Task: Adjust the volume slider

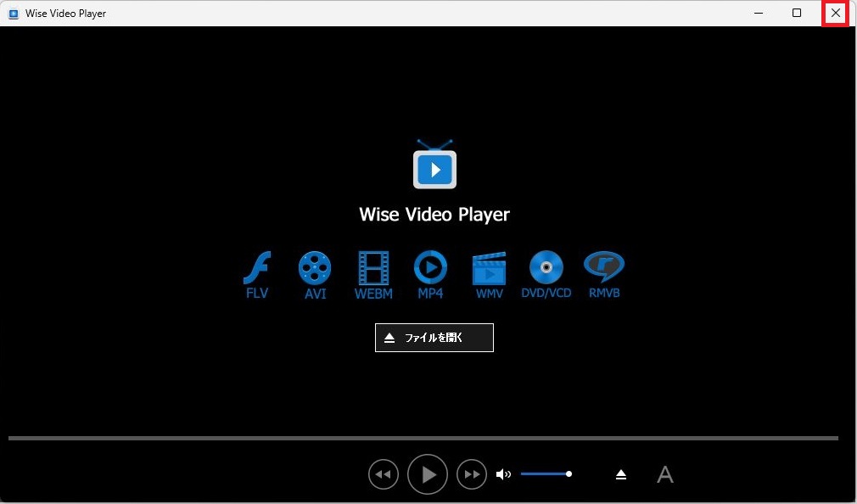Action: click(546, 474)
